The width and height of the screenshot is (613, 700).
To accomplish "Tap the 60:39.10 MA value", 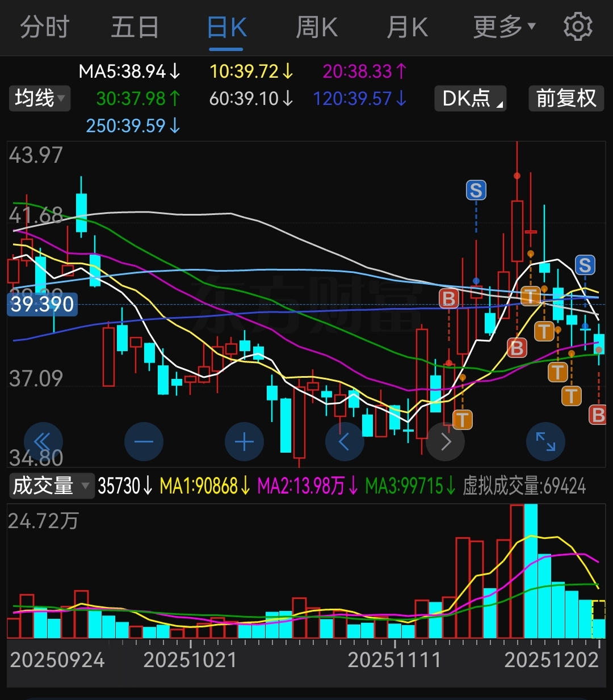I will point(251,99).
